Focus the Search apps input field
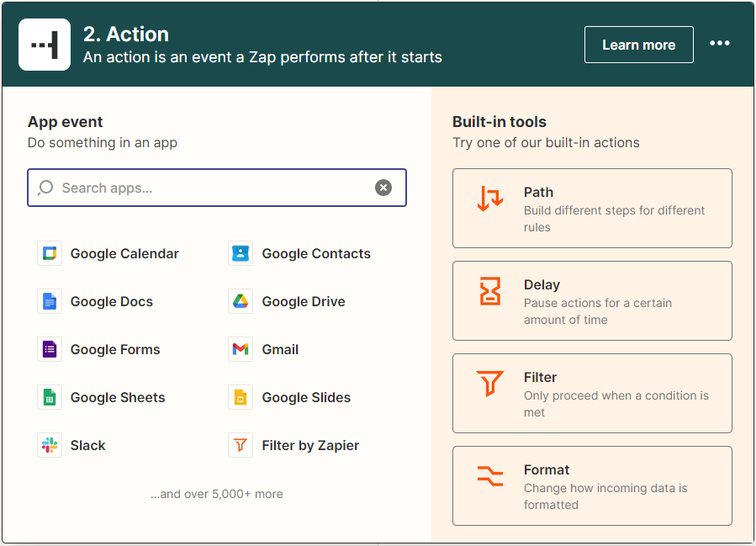The width and height of the screenshot is (756, 546). (x=217, y=188)
